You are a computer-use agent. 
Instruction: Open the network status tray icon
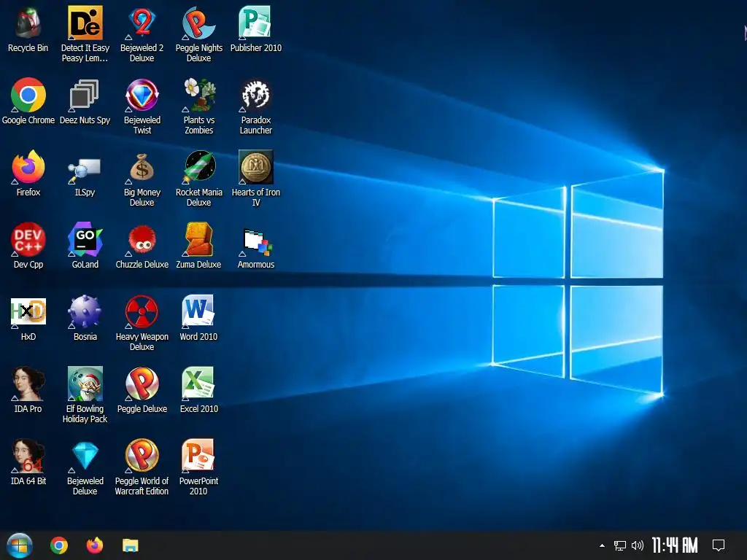pyautogui.click(x=620, y=545)
